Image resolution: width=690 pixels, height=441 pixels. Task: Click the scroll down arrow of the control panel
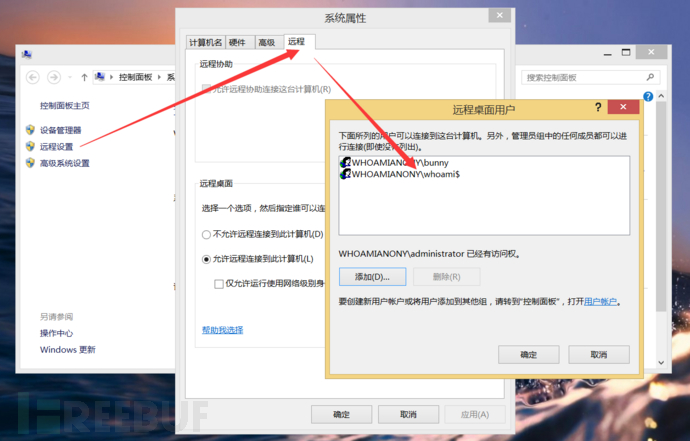(661, 362)
